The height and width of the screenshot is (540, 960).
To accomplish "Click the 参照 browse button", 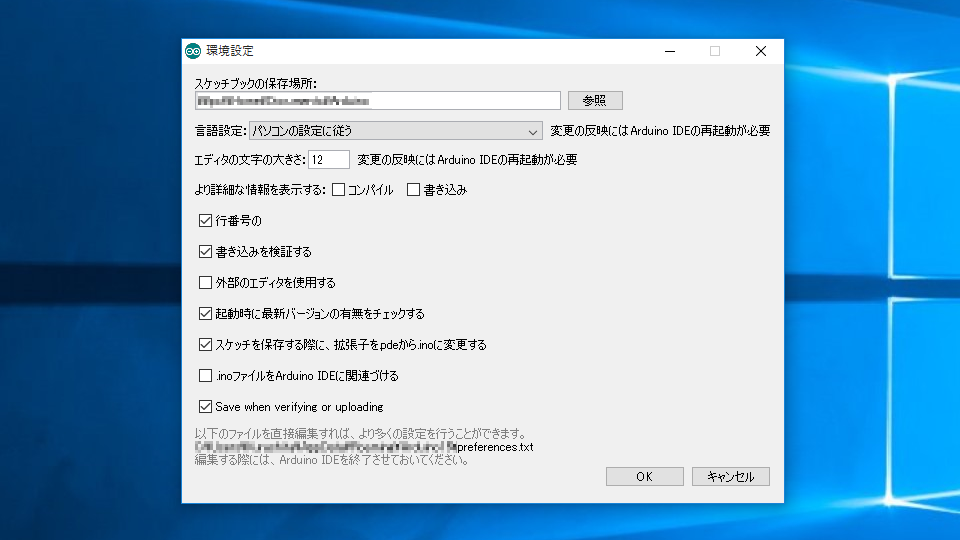I will coord(595,100).
